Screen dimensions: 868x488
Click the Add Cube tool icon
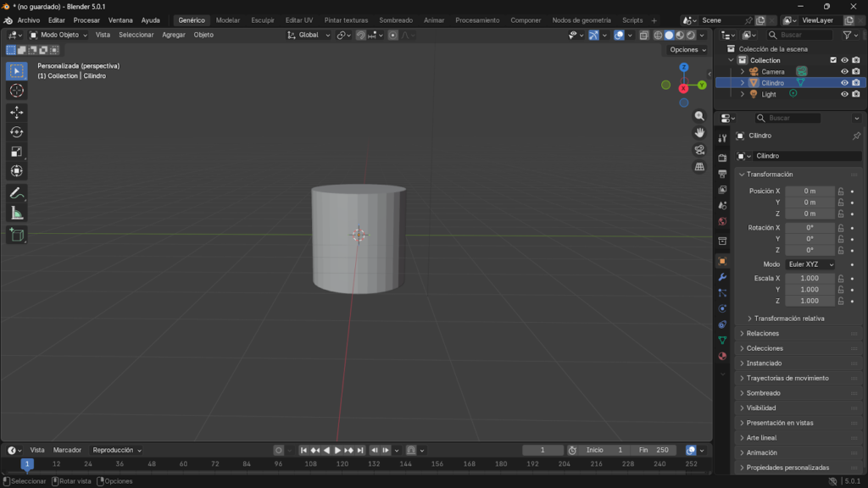[17, 235]
